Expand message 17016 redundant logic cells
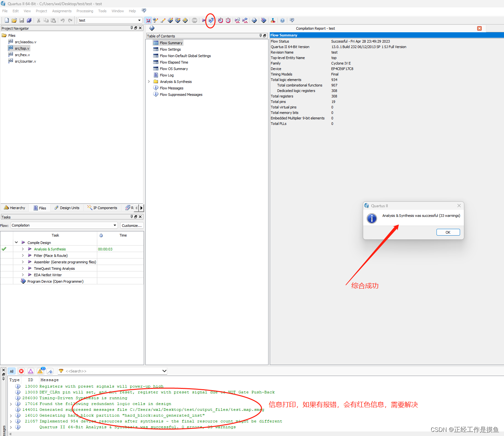This screenshot has width=504, height=436. pyautogui.click(x=11, y=404)
